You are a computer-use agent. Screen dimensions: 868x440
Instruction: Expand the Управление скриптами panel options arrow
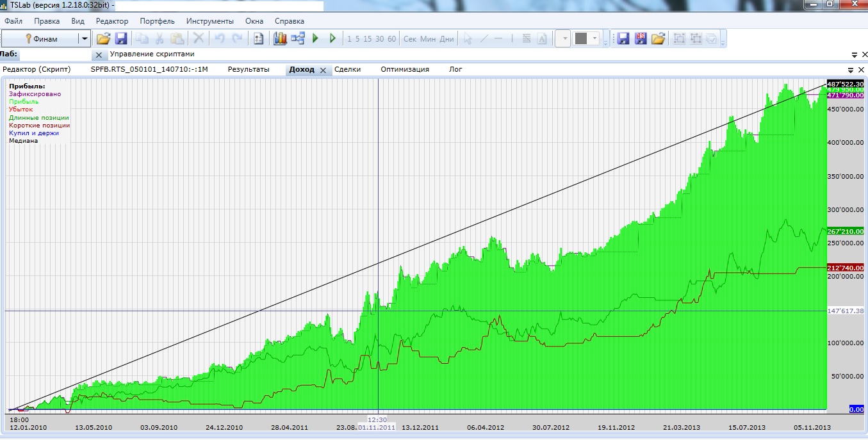[854, 54]
